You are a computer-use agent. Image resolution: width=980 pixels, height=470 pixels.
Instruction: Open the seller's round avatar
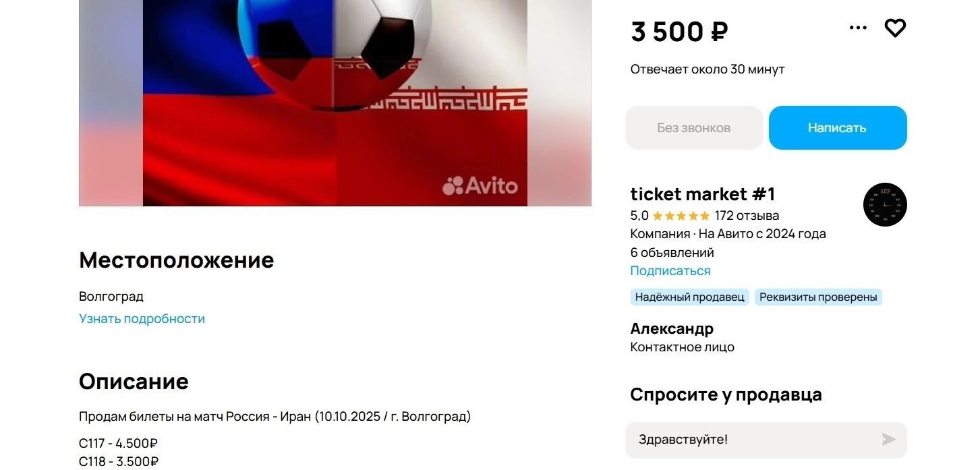point(885,204)
